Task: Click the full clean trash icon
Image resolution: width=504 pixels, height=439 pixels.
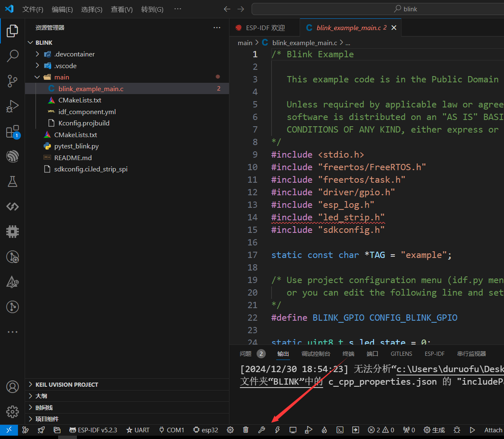Action: pyautogui.click(x=246, y=430)
